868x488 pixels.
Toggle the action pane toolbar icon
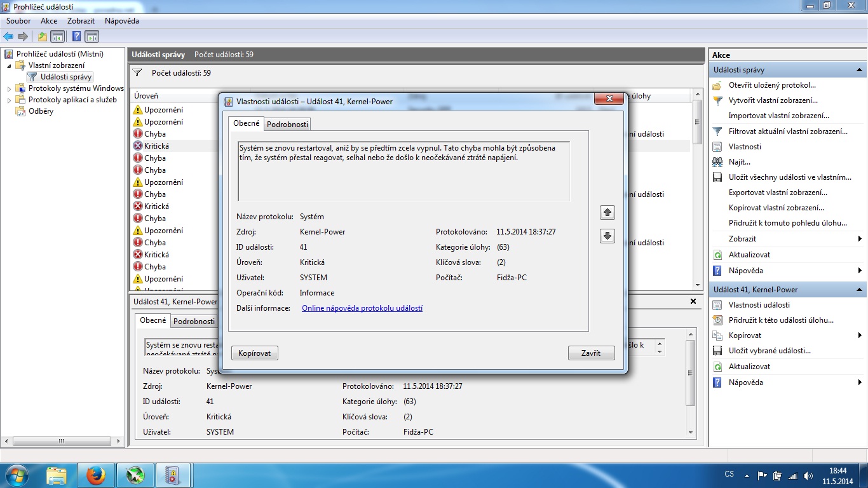[x=92, y=36]
